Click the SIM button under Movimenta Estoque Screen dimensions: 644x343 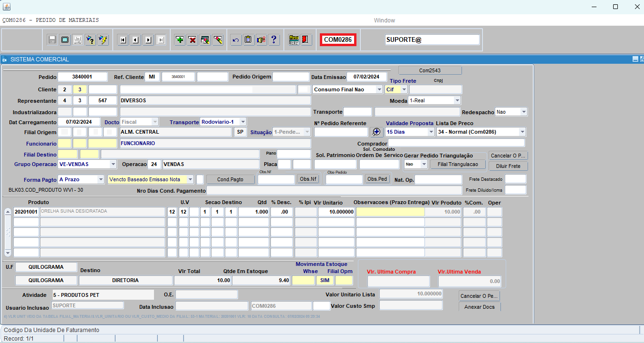click(325, 280)
